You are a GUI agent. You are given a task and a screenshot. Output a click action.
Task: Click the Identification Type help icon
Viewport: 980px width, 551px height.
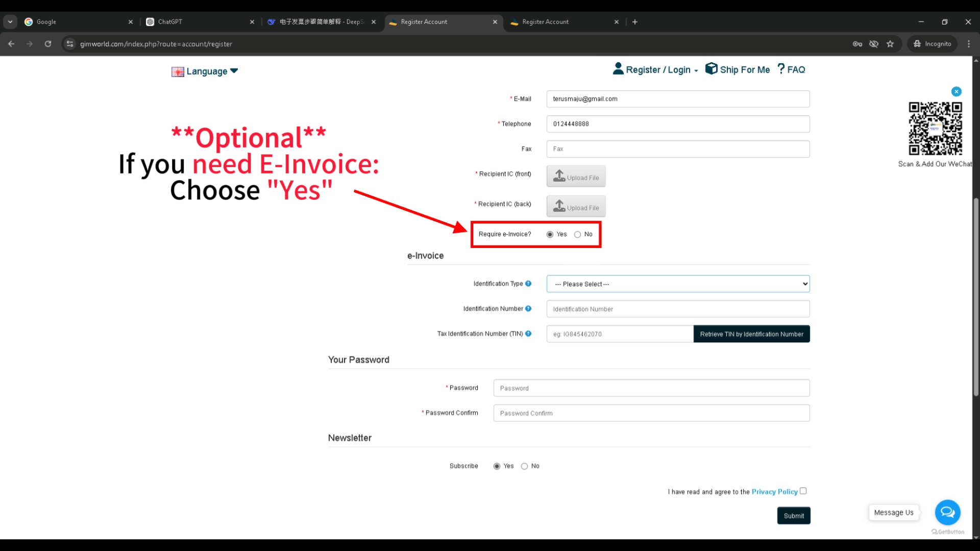(x=528, y=284)
